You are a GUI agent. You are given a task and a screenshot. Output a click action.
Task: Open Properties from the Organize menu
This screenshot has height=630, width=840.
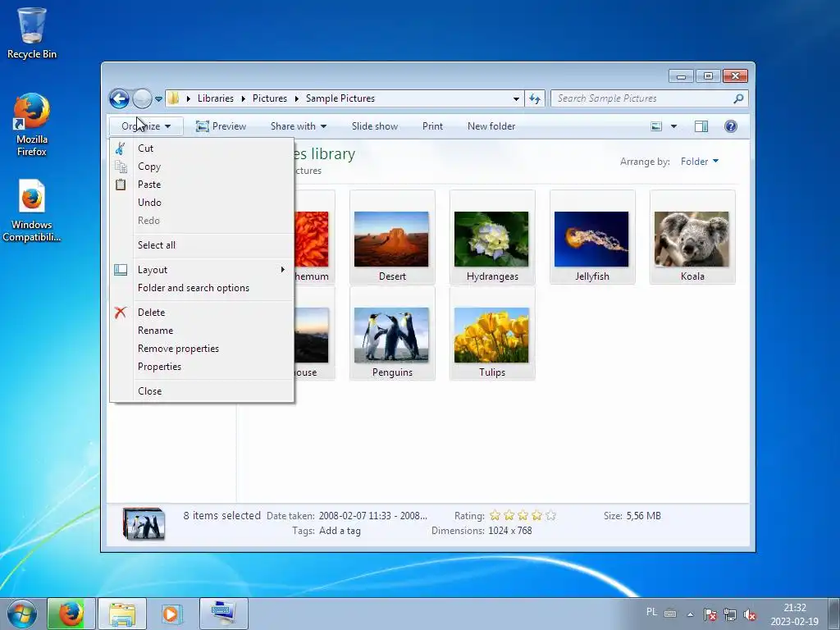click(x=202, y=367)
